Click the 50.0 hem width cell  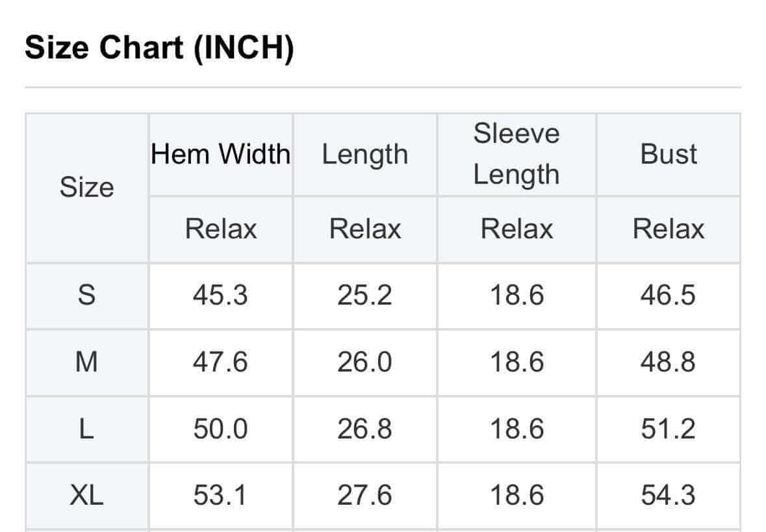point(220,429)
